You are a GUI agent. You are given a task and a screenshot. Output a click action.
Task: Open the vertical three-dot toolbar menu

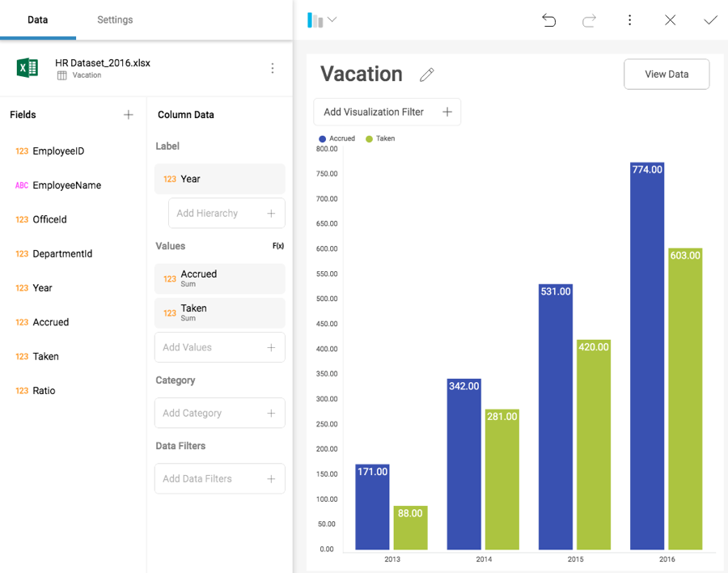pos(630,20)
